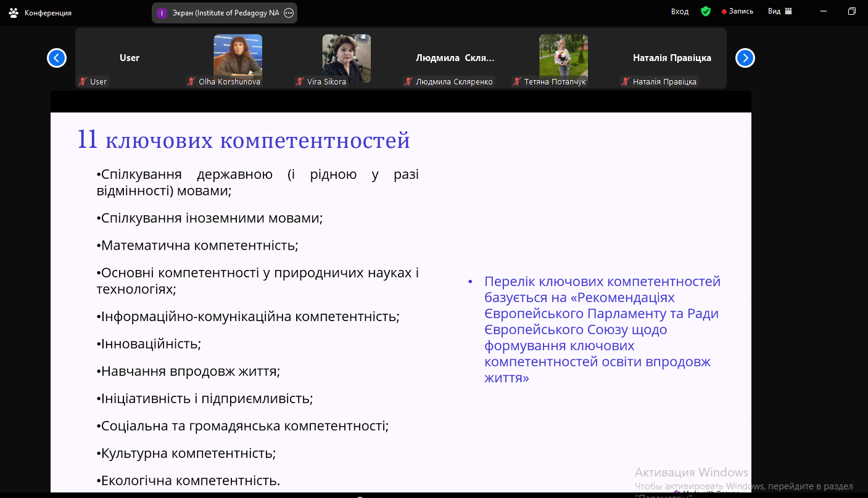Click the red Запись recording indicator

737,11
